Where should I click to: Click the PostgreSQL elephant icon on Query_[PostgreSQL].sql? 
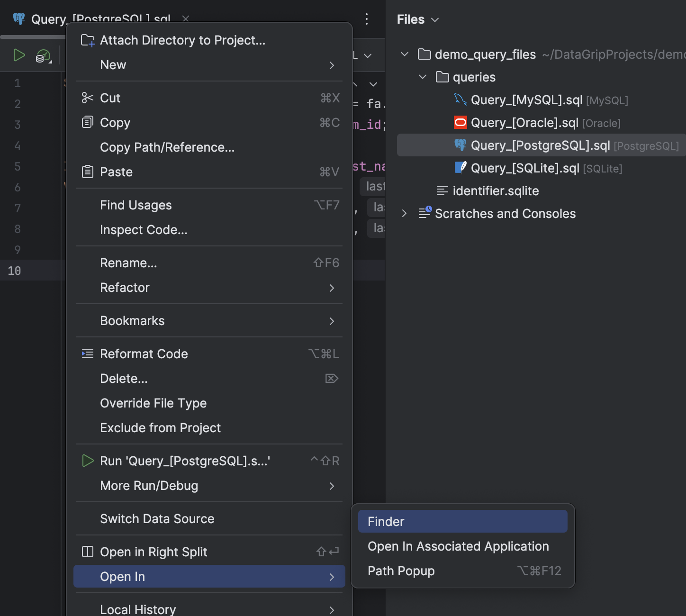tap(460, 145)
